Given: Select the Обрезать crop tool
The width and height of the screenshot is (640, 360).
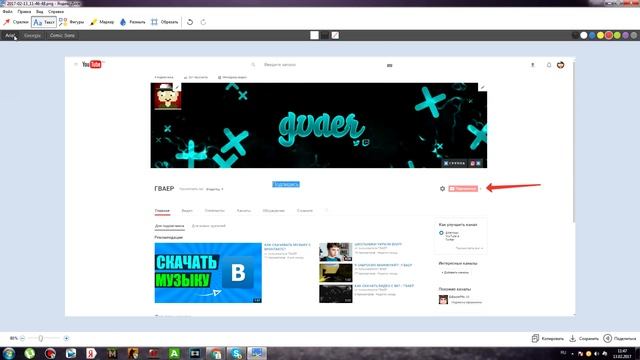Looking at the screenshot, I should coord(165,22).
